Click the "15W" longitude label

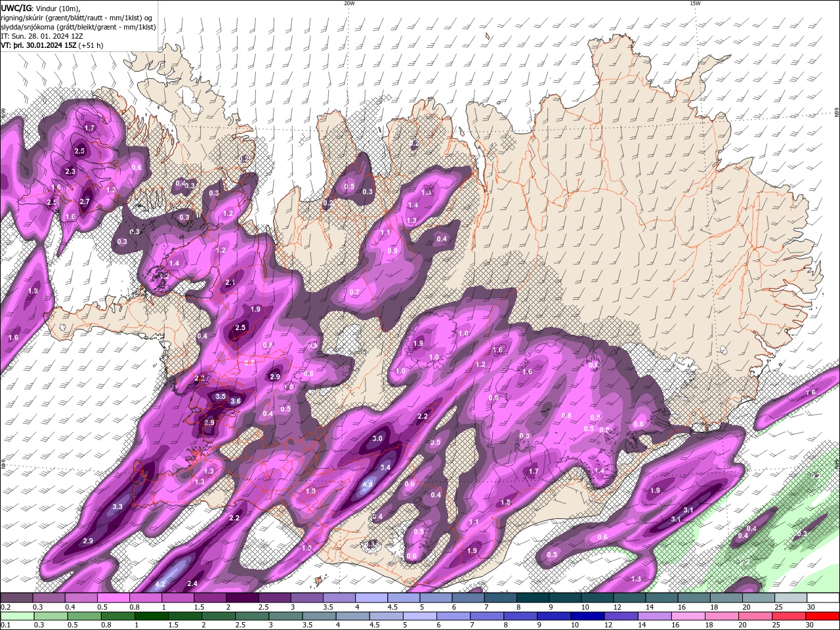pos(696,3)
